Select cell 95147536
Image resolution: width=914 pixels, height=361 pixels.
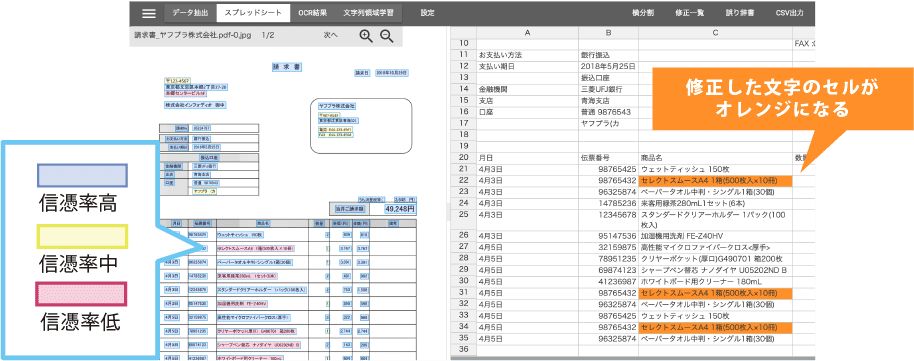tap(609, 236)
